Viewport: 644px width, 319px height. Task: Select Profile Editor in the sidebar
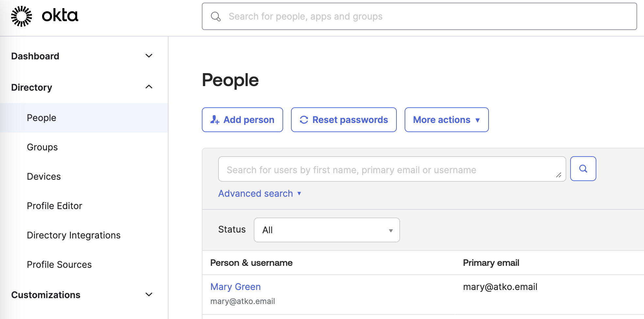pos(54,206)
